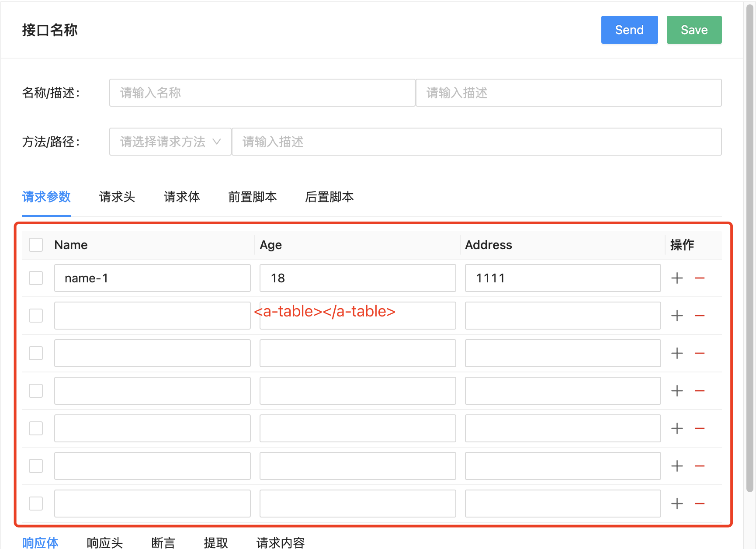Check the third row checkbox
Viewport: 756px width, 549px height.
pyautogui.click(x=36, y=353)
